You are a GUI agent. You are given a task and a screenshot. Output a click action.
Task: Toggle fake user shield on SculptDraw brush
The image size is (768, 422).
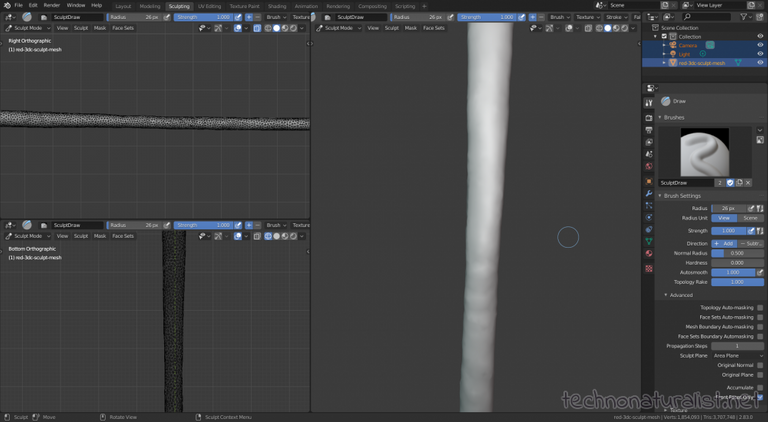coord(730,183)
